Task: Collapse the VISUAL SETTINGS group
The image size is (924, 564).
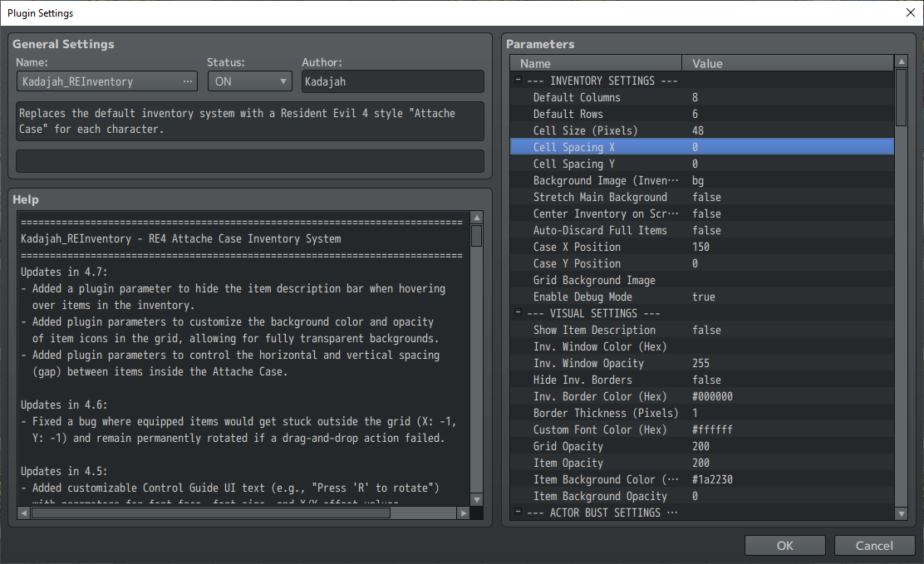Action: coord(518,312)
